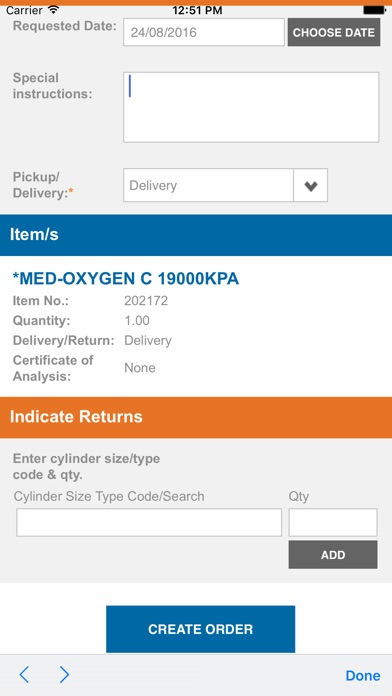This screenshot has height=696, width=392.
Task: Tap the next field arrow icon
Action: tap(64, 675)
